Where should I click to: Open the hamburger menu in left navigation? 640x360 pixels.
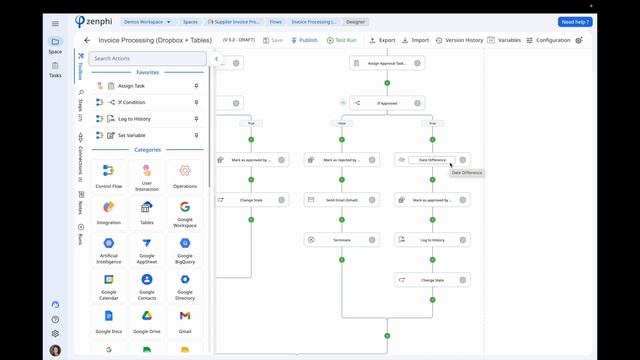tap(55, 24)
